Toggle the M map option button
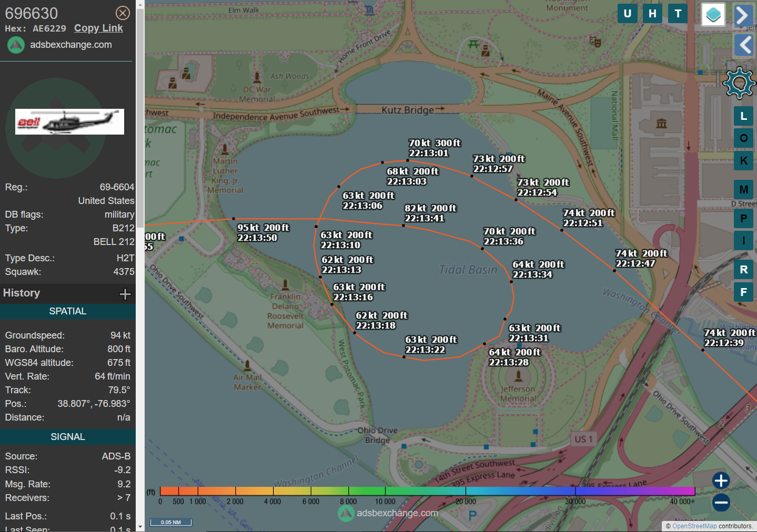Viewport: 757px width, 532px height. [x=743, y=189]
